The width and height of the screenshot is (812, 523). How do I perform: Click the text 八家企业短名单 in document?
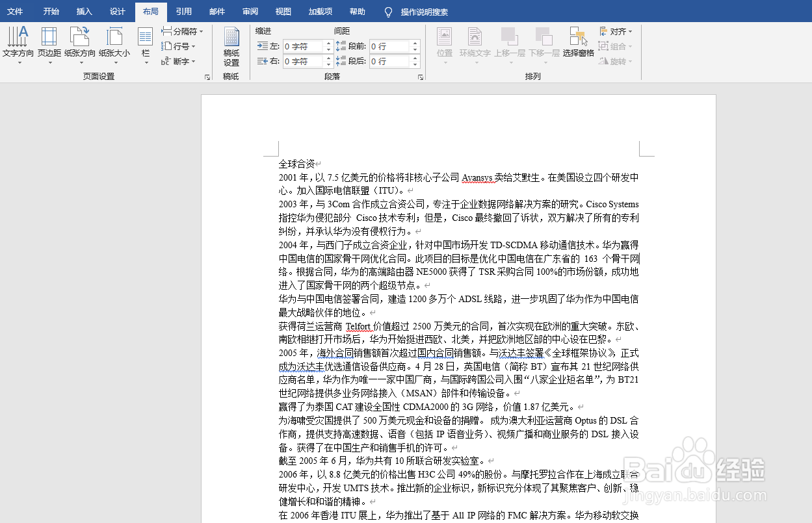tap(562, 380)
